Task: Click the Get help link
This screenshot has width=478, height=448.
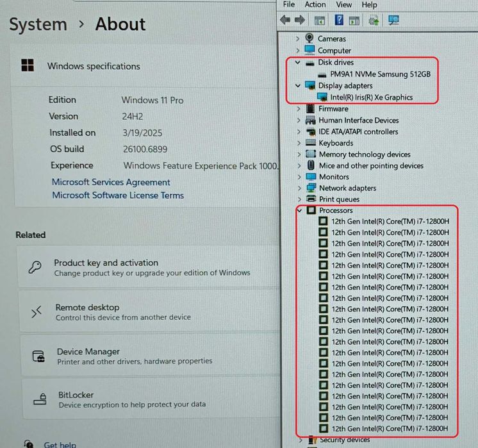Action: point(60,444)
